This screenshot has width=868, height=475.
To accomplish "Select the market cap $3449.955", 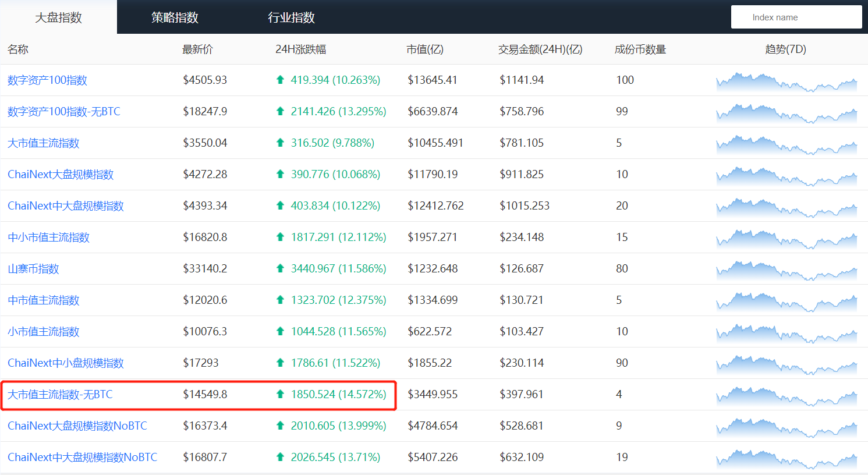I will point(433,394).
